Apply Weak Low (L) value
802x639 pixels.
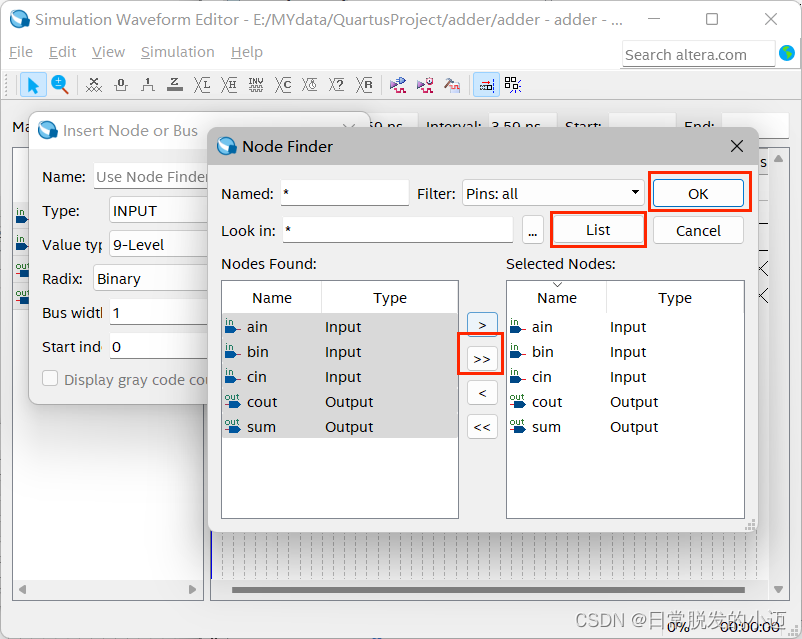tap(202, 85)
